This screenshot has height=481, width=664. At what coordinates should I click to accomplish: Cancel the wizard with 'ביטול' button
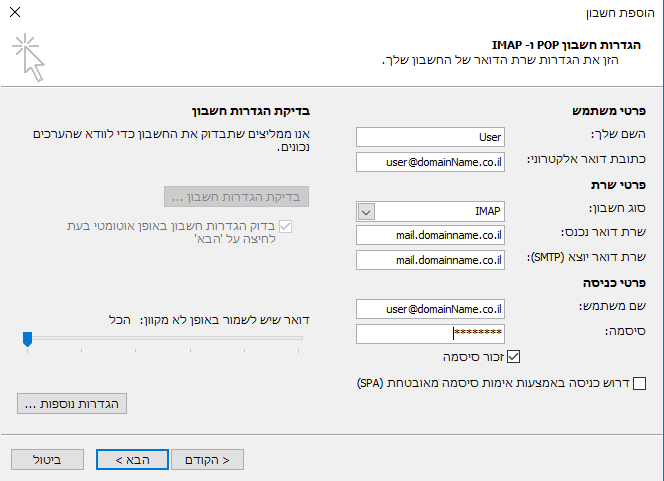(47, 460)
